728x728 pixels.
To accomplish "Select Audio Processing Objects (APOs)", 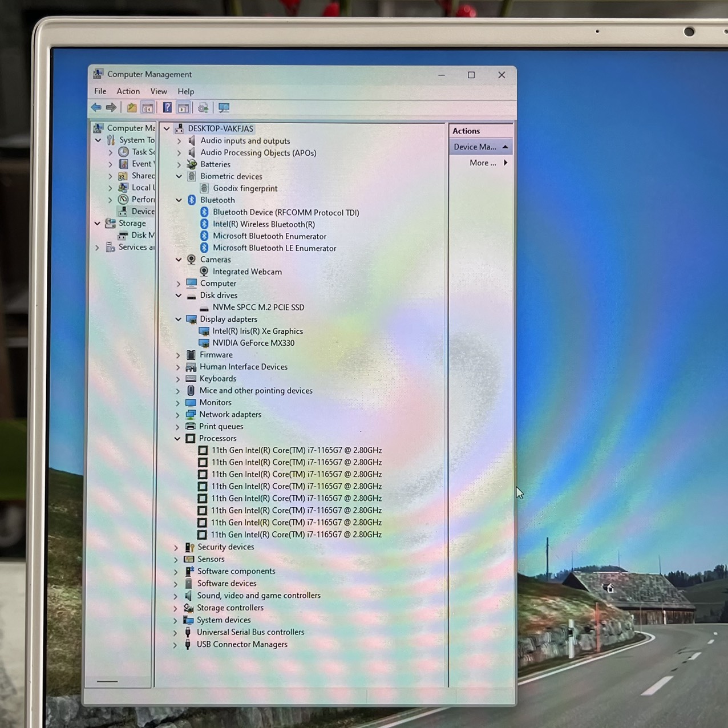I will pyautogui.click(x=258, y=153).
